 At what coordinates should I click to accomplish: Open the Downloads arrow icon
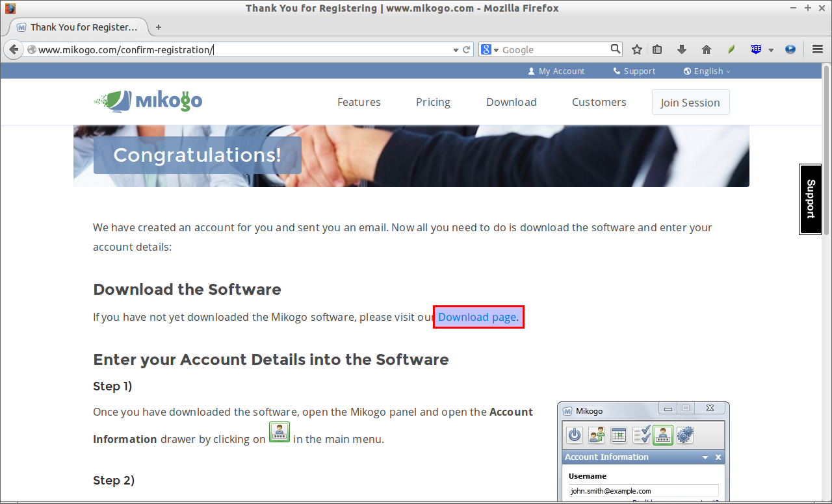682,49
